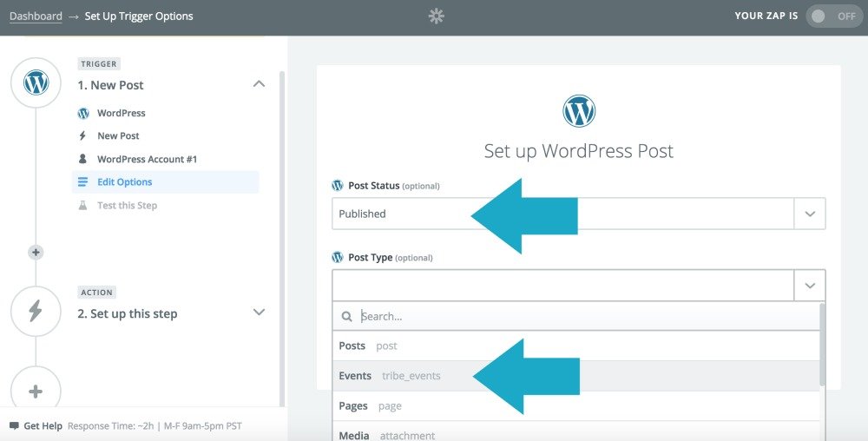Click the Post Status field showing Published
The height and width of the screenshot is (441, 868).
pos(562,214)
